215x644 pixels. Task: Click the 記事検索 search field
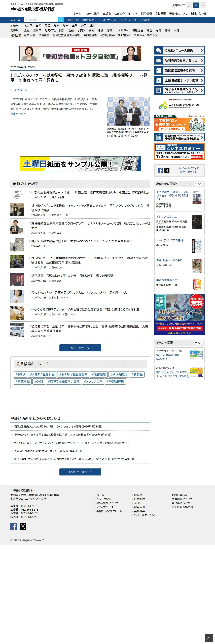tap(41, 20)
